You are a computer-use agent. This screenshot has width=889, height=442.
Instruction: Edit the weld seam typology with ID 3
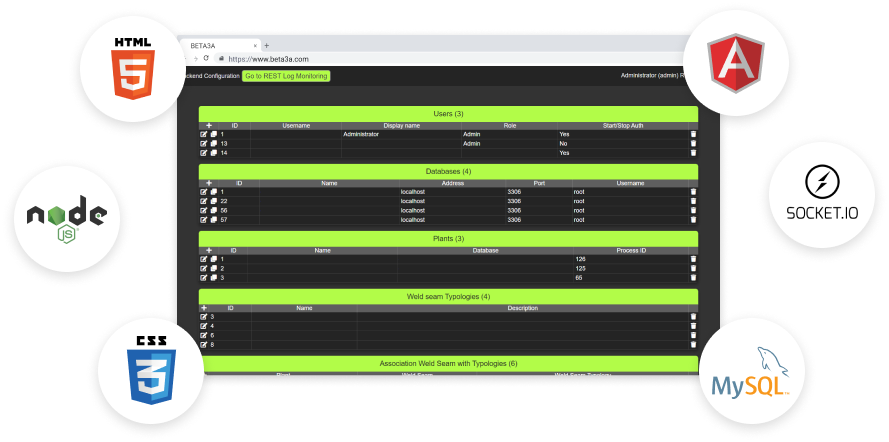point(204,317)
